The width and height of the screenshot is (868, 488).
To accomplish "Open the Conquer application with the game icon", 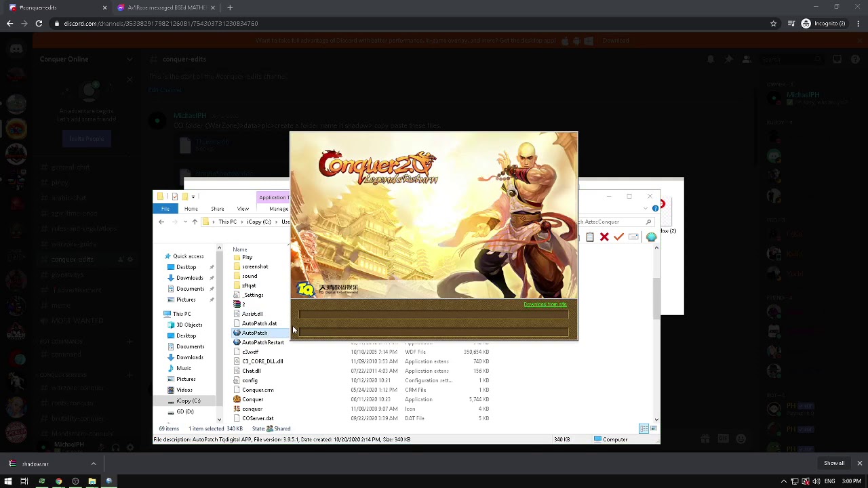I will click(248, 399).
